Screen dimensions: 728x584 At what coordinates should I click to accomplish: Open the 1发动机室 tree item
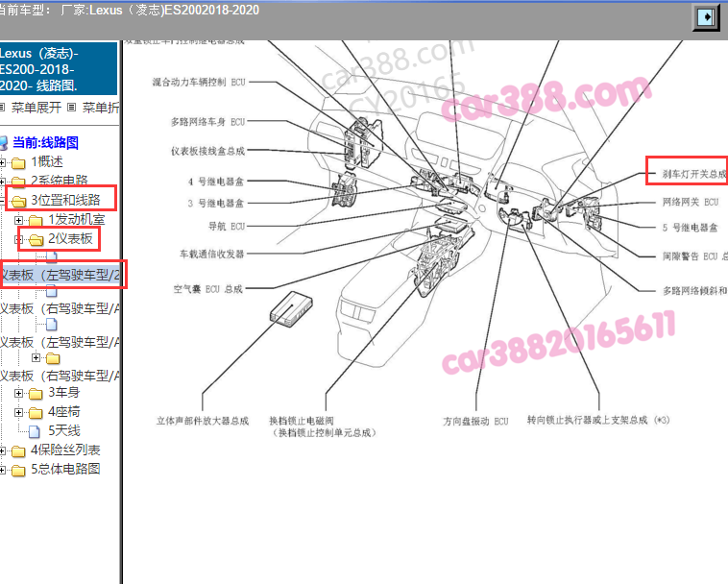(77, 219)
